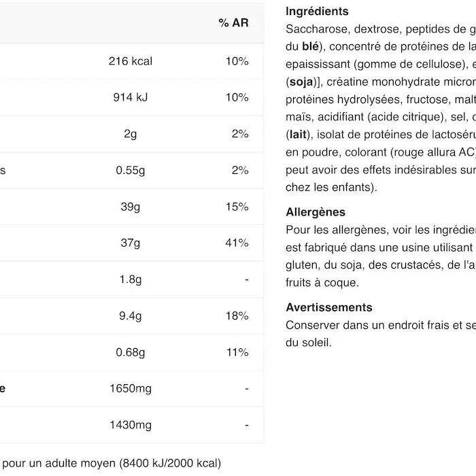Image resolution: width=476 pixels, height=476 pixels.
Task: Select the 0.68g table value
Action: click(130, 352)
